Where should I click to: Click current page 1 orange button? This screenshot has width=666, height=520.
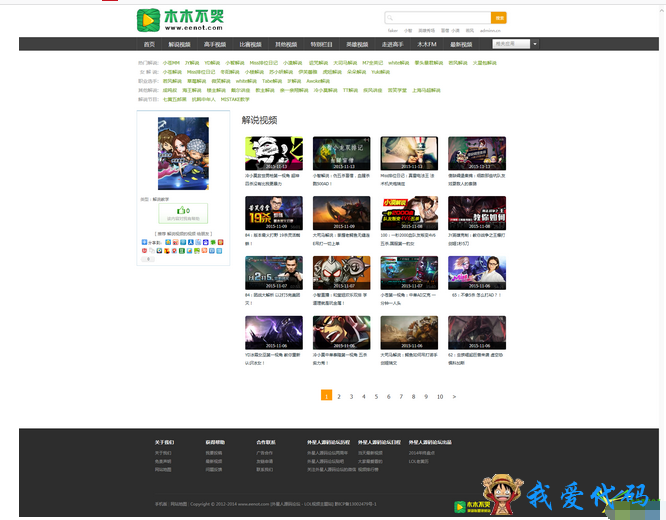pyautogui.click(x=326, y=395)
